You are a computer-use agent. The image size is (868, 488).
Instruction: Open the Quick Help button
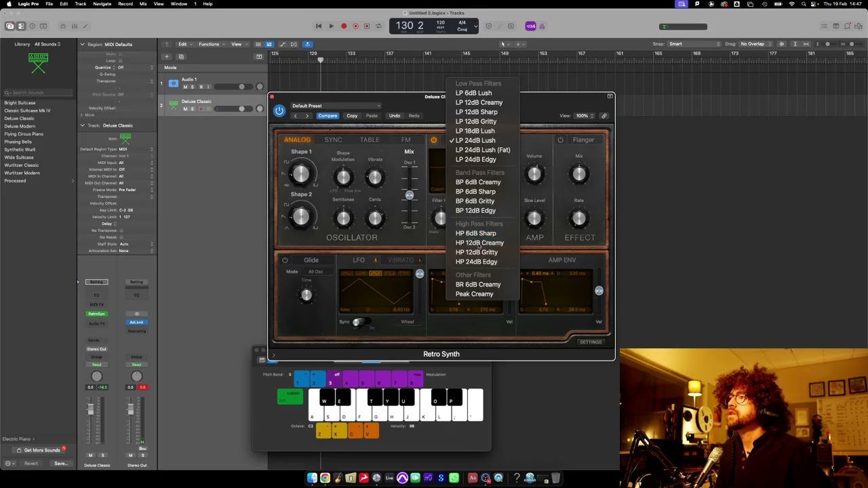[32, 26]
